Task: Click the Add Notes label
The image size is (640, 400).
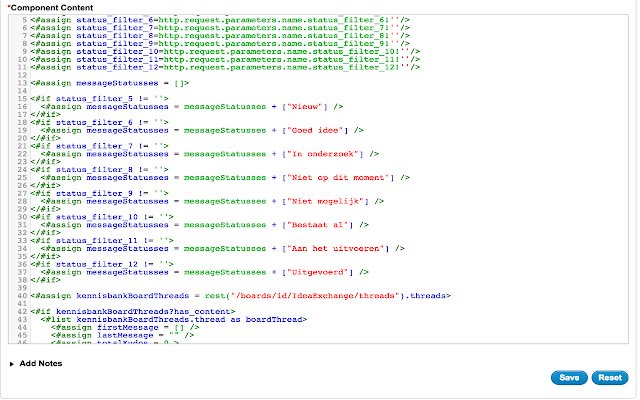Action: pos(41,363)
